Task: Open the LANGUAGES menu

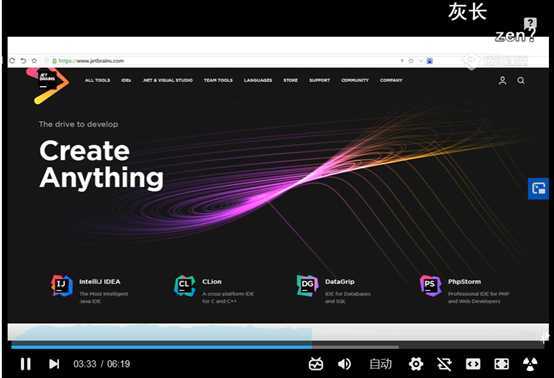Action: (258, 80)
